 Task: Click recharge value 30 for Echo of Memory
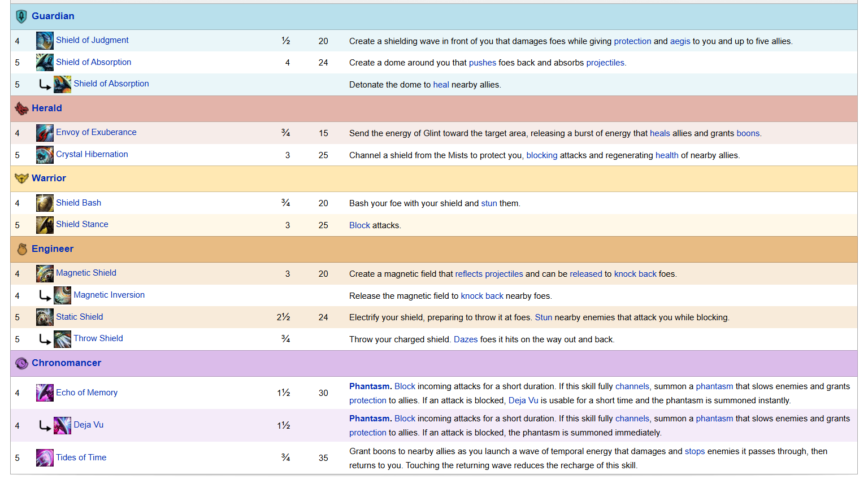click(323, 393)
